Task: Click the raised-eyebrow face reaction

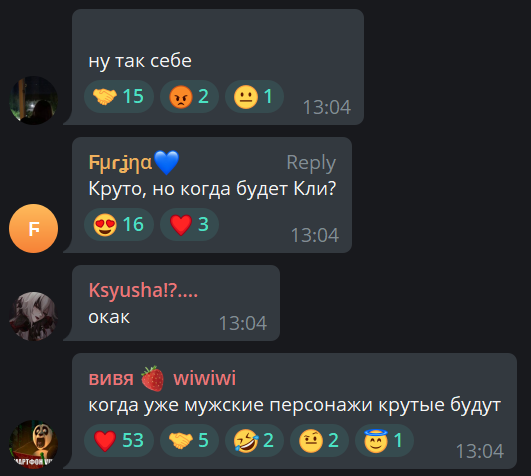Action: [x=319, y=440]
